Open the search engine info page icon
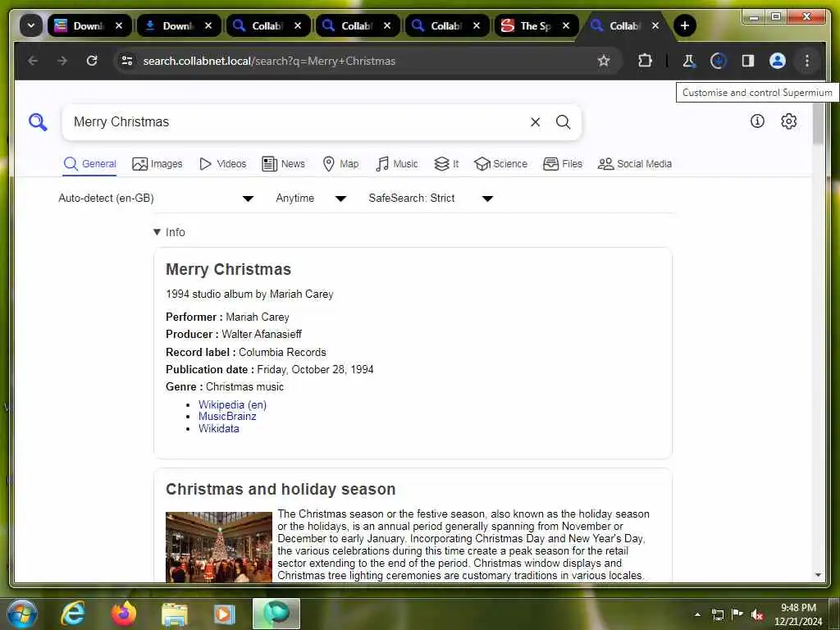Screen dimensions: 840x630 tap(757, 121)
